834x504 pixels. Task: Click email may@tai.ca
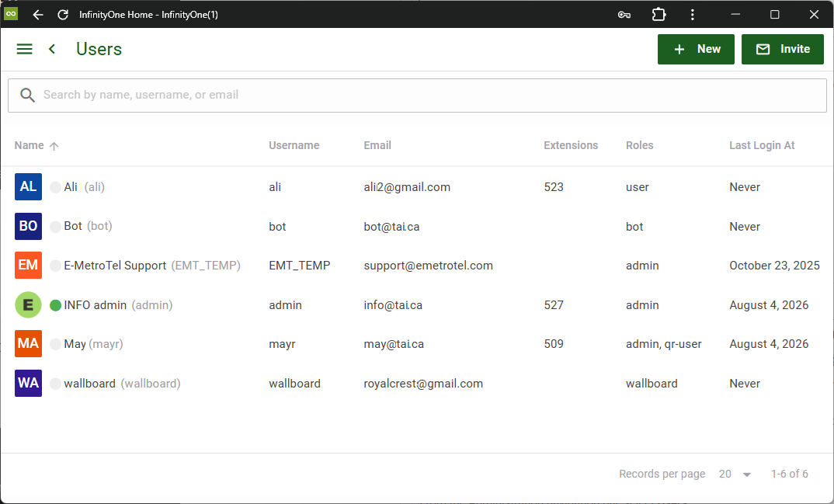394,344
